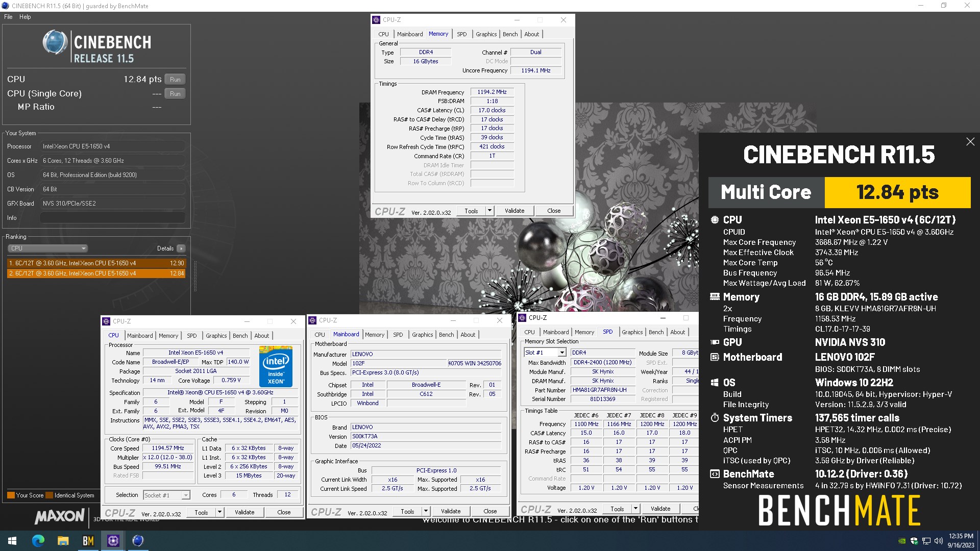Screen dimensions: 980x551
Task: Open File Explorer from the taskbar
Action: pyautogui.click(x=63, y=541)
